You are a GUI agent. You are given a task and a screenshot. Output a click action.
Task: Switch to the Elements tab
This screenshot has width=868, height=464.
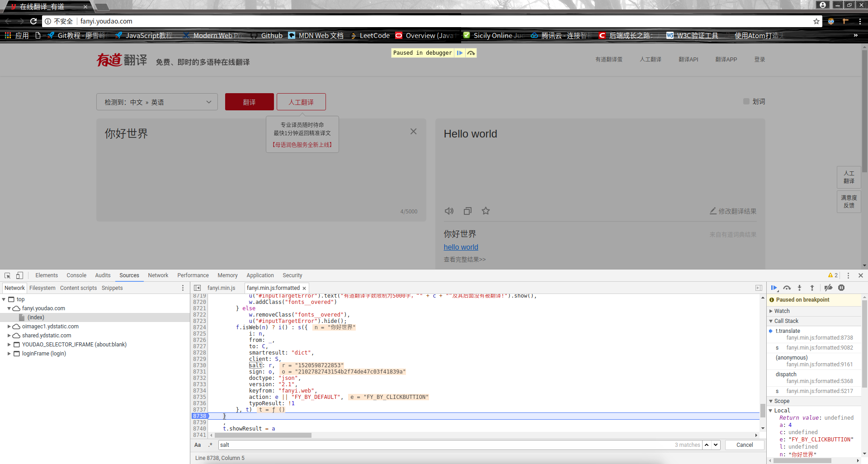(47, 275)
